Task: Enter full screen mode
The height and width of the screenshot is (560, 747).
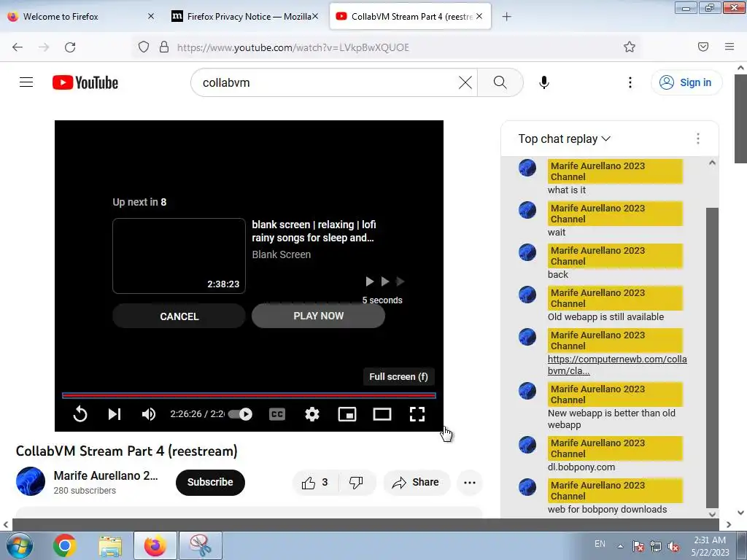Action: pyautogui.click(x=417, y=414)
